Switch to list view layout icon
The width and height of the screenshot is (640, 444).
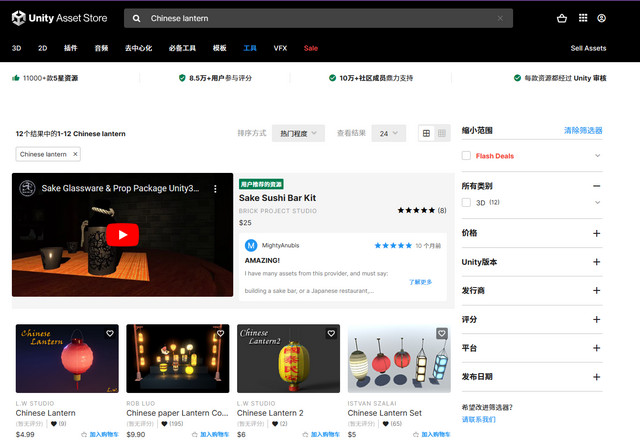click(x=442, y=133)
